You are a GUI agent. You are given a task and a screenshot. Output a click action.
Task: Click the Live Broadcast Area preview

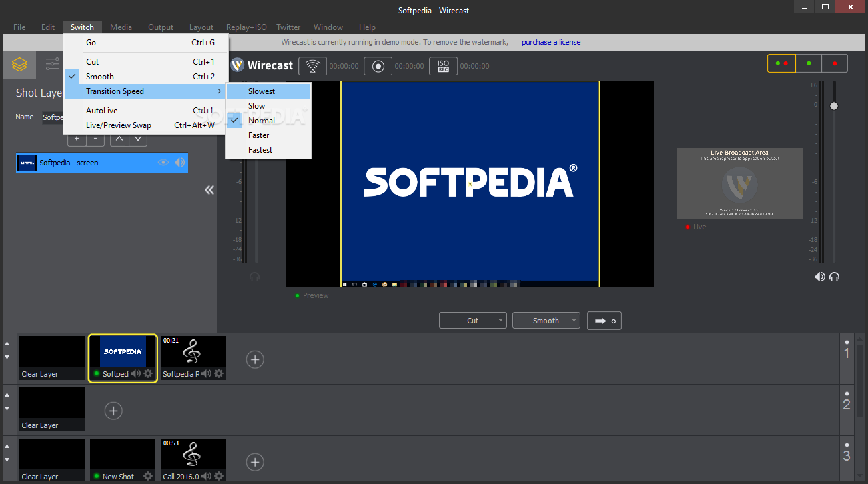pos(739,183)
